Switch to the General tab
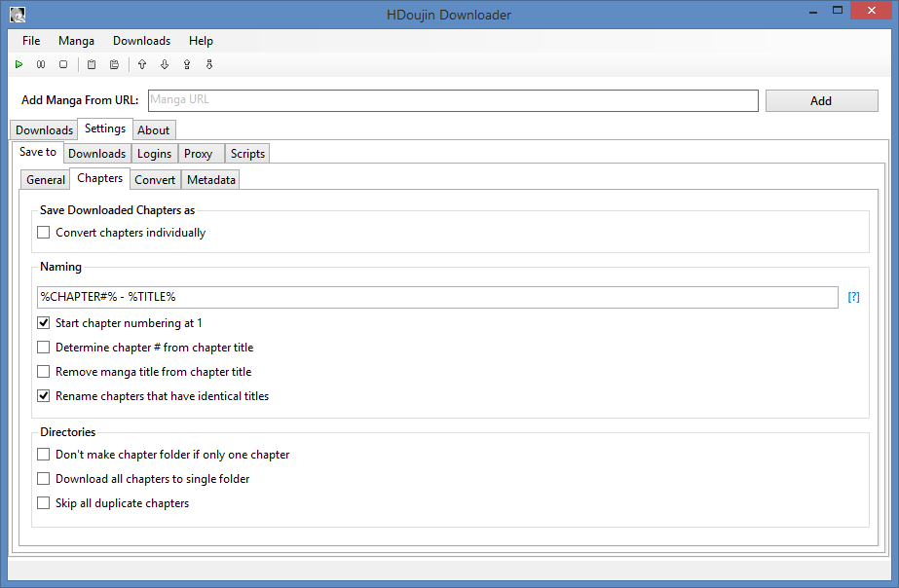899x588 pixels. pos(46,180)
